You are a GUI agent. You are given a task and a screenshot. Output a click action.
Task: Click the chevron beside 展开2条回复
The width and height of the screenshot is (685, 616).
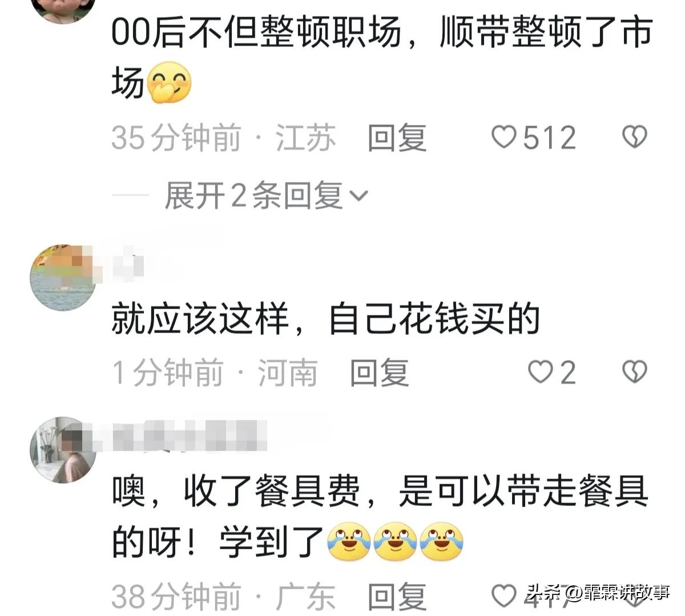(358, 196)
